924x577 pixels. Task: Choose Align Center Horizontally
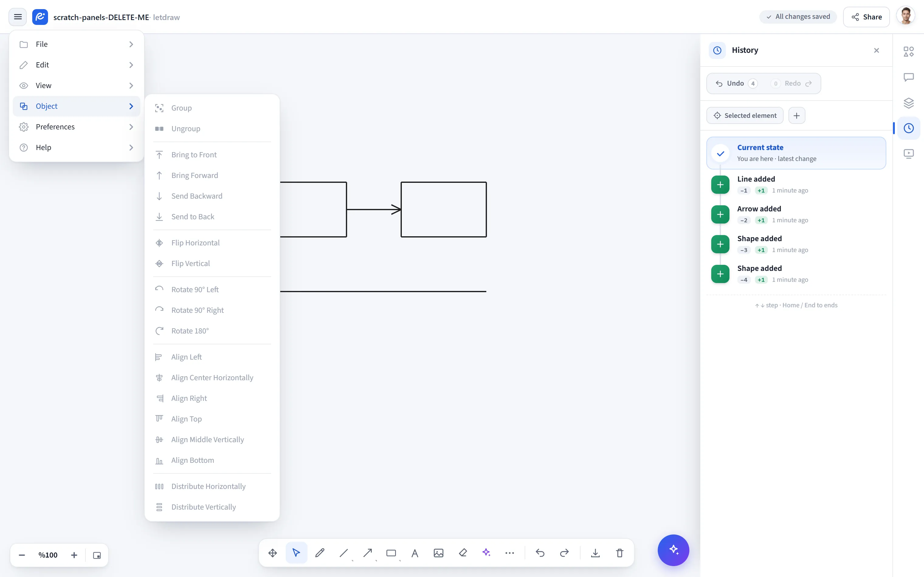(212, 377)
